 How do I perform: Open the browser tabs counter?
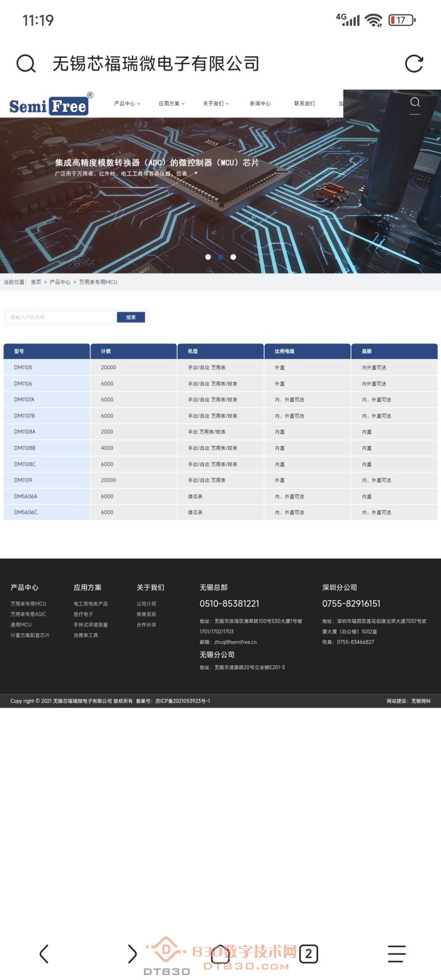(309, 954)
